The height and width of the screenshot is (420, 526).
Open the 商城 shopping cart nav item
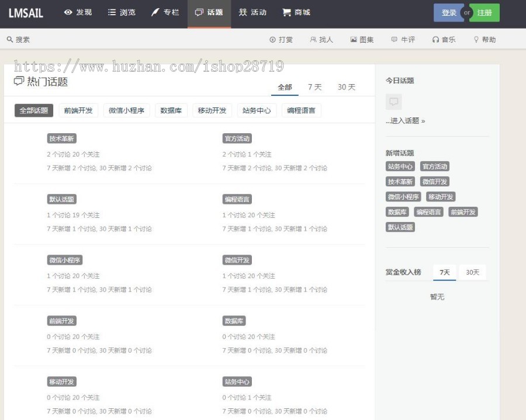pos(296,12)
